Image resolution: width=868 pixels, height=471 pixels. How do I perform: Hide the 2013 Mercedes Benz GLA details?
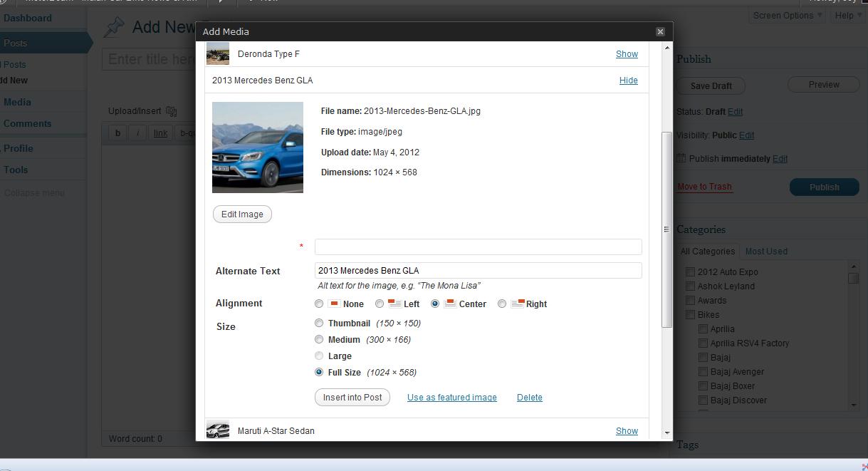coord(628,81)
